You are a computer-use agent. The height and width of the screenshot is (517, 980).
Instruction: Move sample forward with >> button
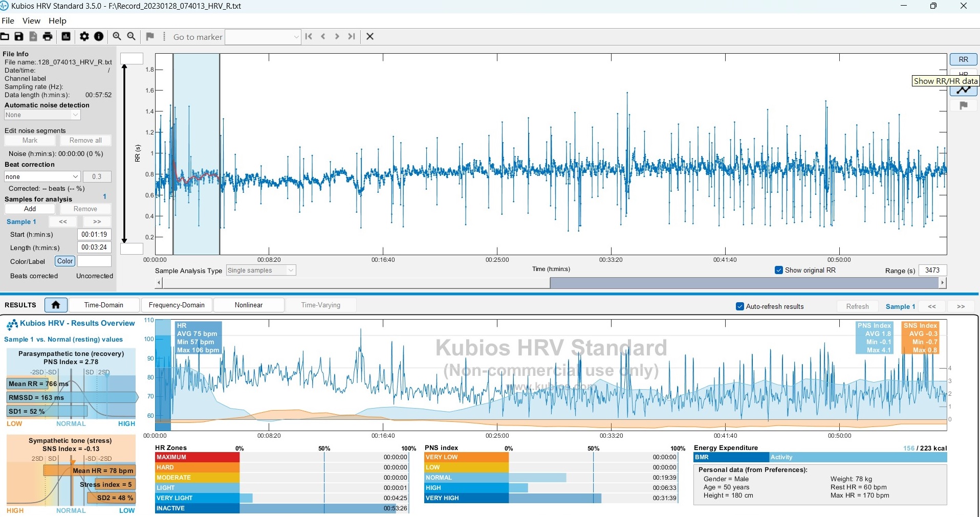[x=97, y=221]
